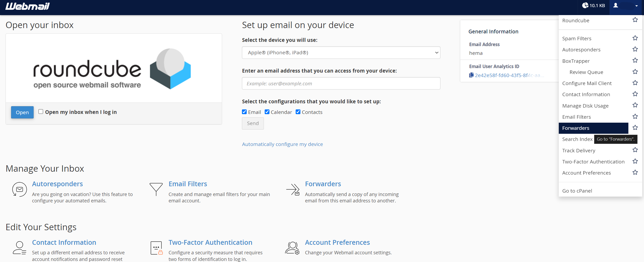Open Manage Disk Usage menu item

coord(585,106)
